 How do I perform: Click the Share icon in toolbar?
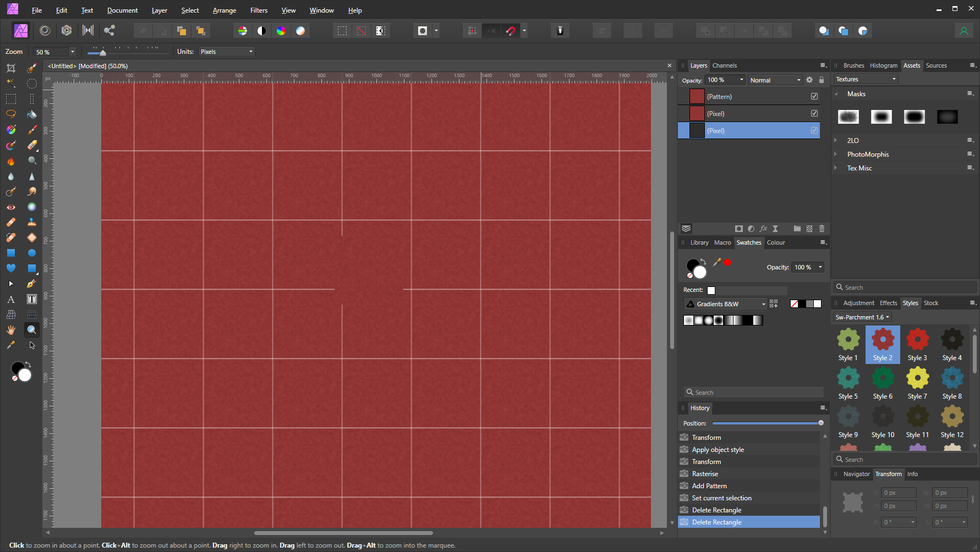point(110,31)
